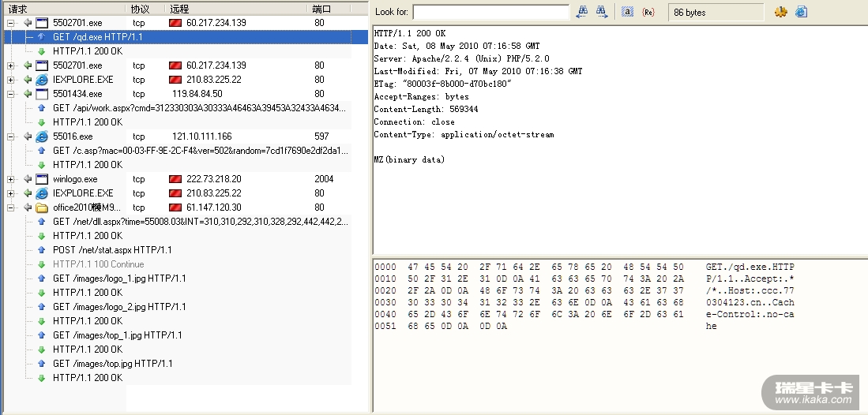Image resolution: width=868 pixels, height=415 pixels.
Task: Click the blue up arrow of GET /images/logo_1.jpg
Action: [x=42, y=279]
